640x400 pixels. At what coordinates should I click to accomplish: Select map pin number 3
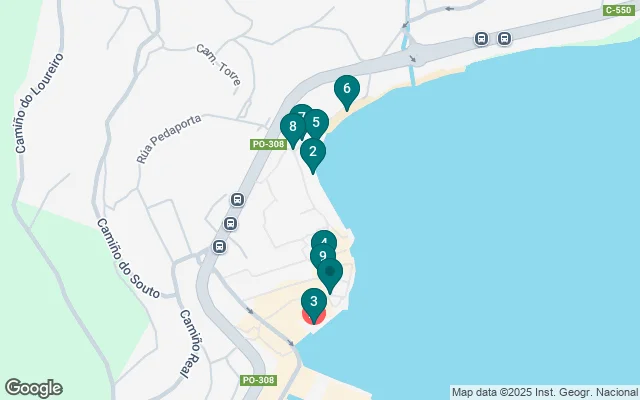pos(313,302)
